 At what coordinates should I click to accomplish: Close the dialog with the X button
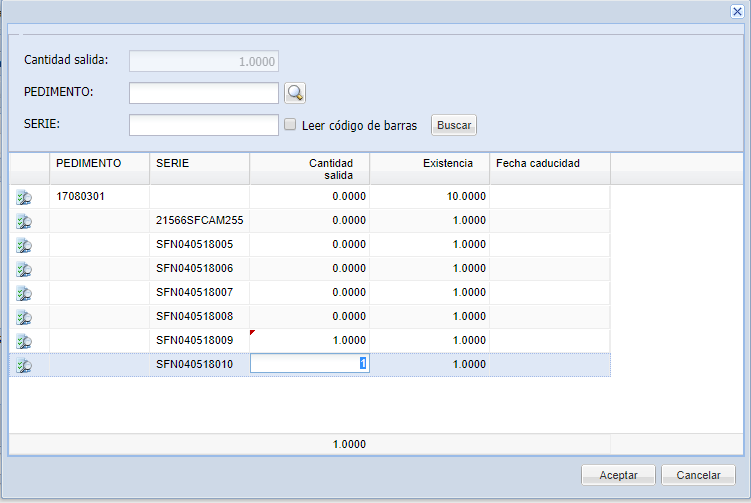point(737,10)
